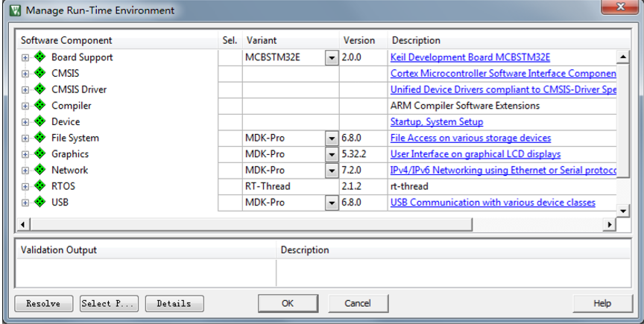This screenshot has height=324, width=644.
Task: Click the Compiler green diamond icon
Action: (40, 105)
